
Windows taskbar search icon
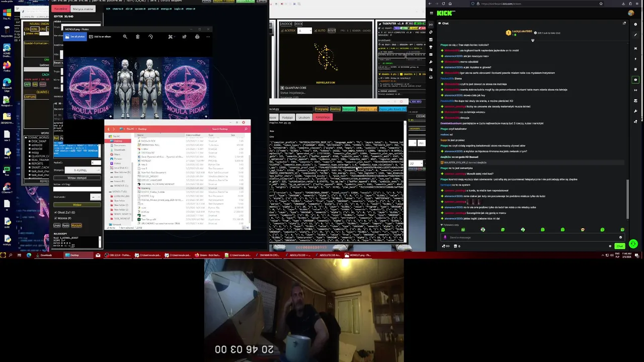11,255
